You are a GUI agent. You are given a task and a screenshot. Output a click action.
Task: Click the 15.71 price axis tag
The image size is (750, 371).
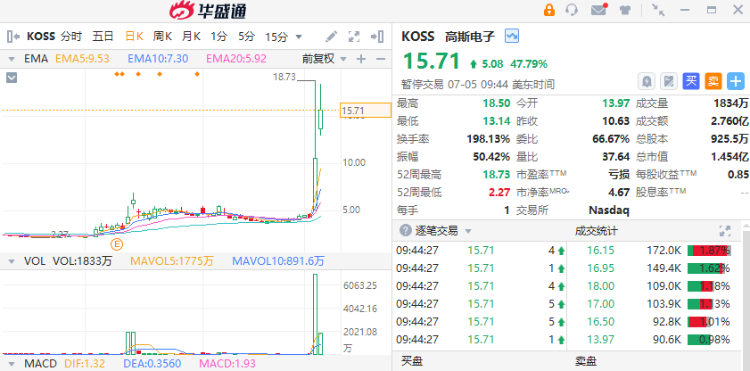tap(365, 111)
